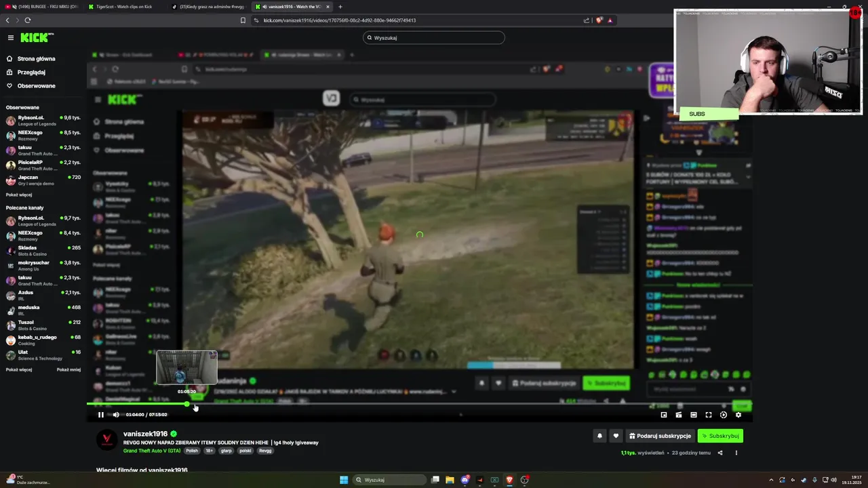The image size is (868, 488).
Task: Open the PisicelaRP channel in the sidebar
Action: coord(43,165)
